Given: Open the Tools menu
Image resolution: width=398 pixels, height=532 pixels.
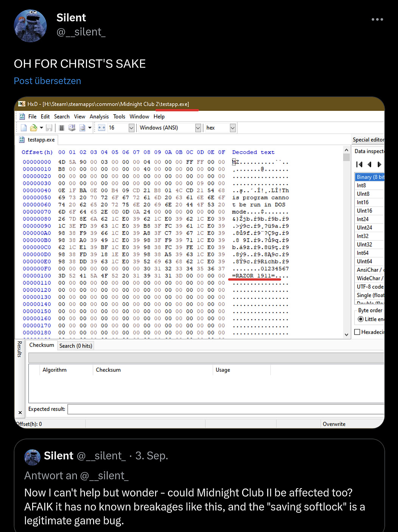Looking at the screenshot, I should [119, 116].
